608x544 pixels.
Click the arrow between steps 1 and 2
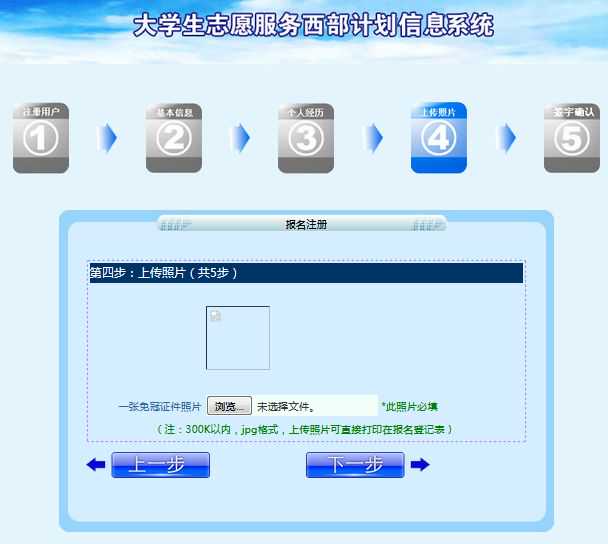point(107,138)
